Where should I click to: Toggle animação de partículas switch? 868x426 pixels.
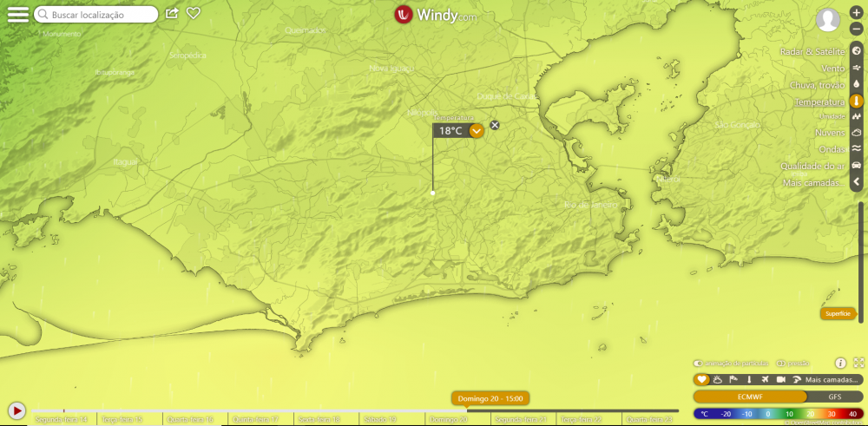pyautogui.click(x=698, y=363)
